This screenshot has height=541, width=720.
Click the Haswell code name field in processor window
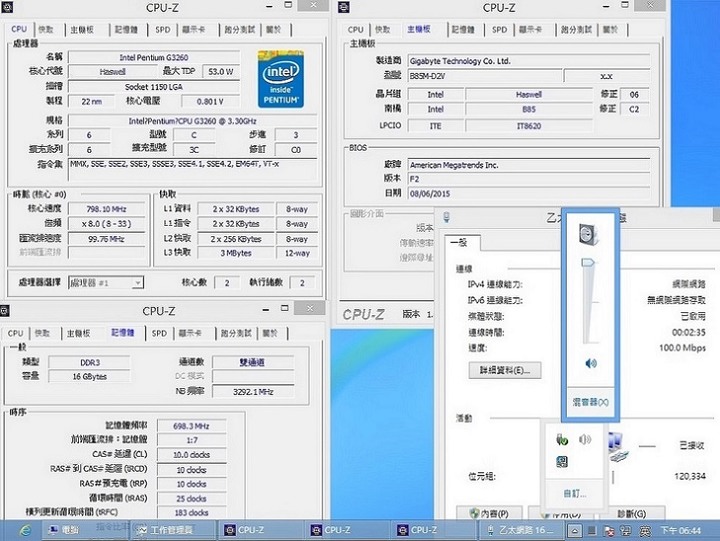pyautogui.click(x=112, y=71)
